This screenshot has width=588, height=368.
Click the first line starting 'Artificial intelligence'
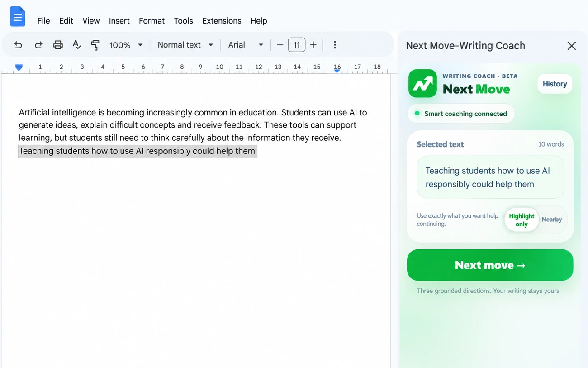pos(193,112)
